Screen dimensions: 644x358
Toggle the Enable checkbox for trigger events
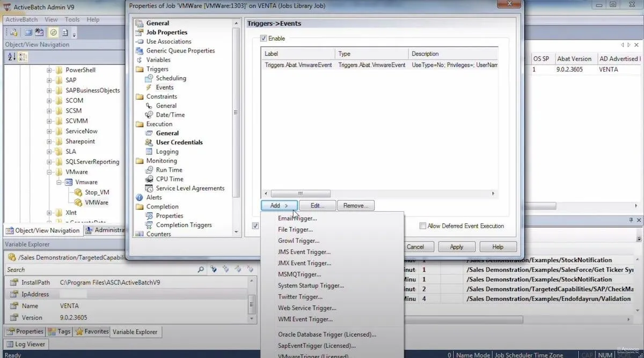pyautogui.click(x=263, y=39)
